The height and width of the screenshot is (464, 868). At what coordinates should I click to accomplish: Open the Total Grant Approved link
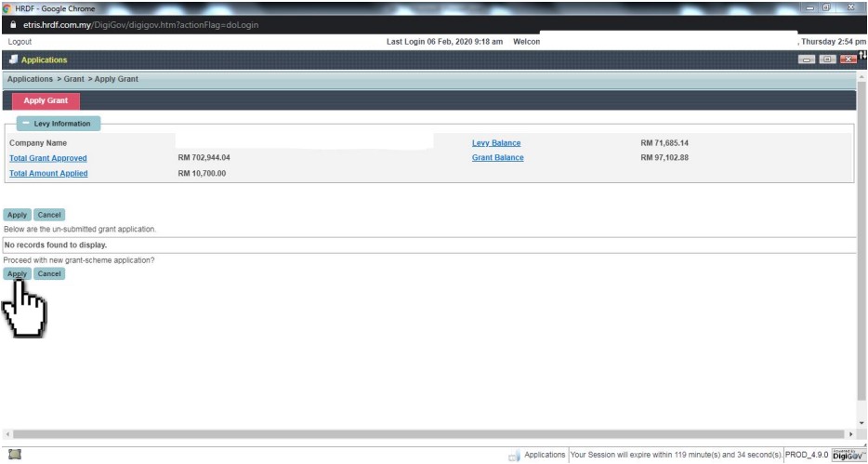pos(47,158)
